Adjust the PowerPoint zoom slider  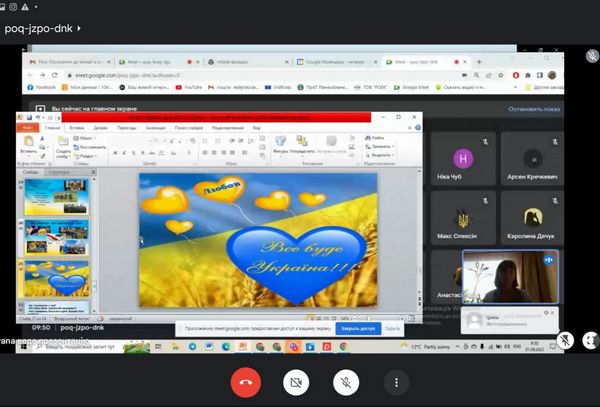point(369,318)
